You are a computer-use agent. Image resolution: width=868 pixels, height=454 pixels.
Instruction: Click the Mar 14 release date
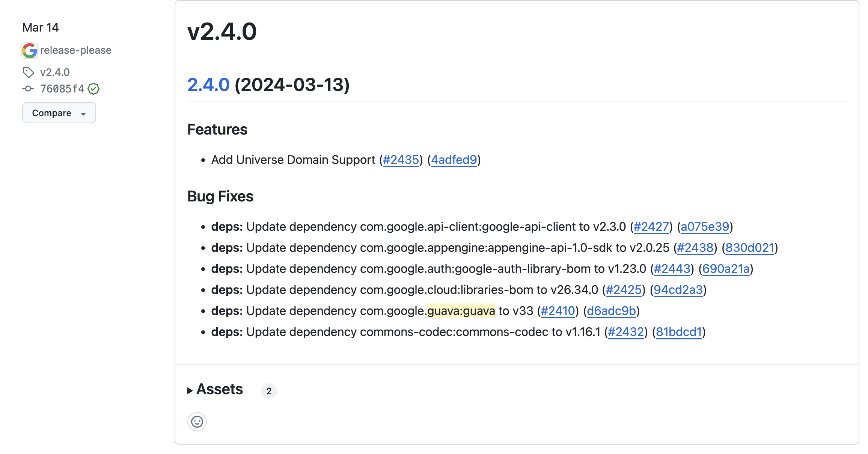click(41, 27)
